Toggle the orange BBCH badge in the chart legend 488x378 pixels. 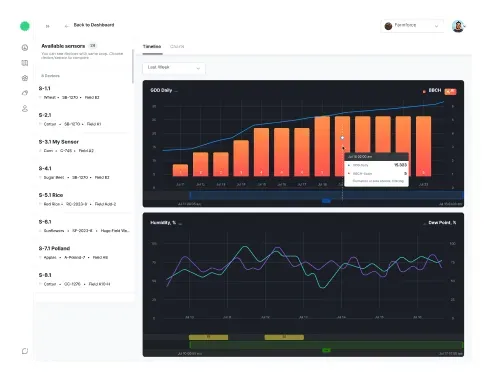(x=450, y=91)
